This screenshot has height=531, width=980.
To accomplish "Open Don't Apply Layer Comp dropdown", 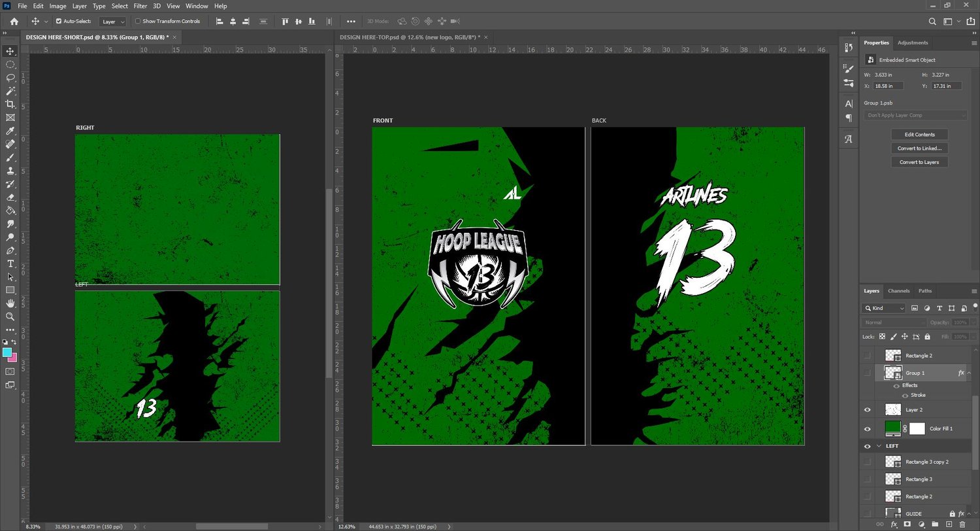I will pyautogui.click(x=915, y=115).
